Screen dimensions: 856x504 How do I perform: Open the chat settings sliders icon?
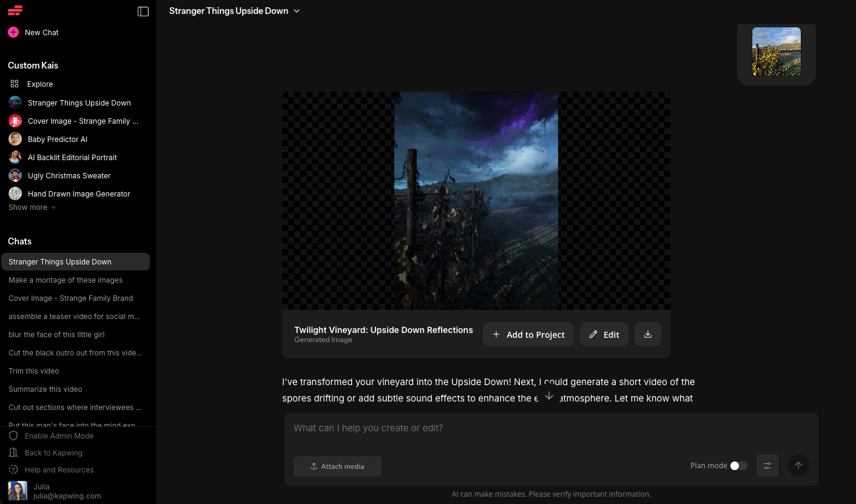click(x=767, y=466)
